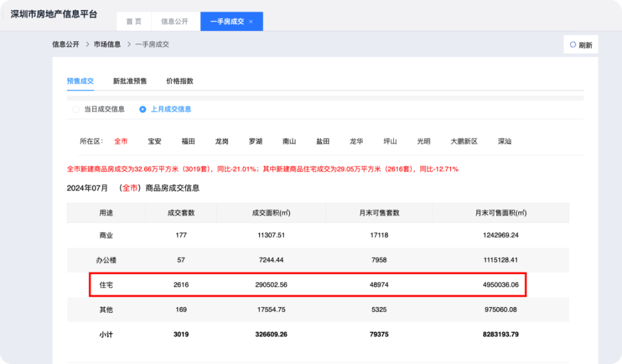Image resolution: width=622 pixels, height=364 pixels.
Task: Click the value 1242969.24 in 商业 row
Action: [501, 235]
